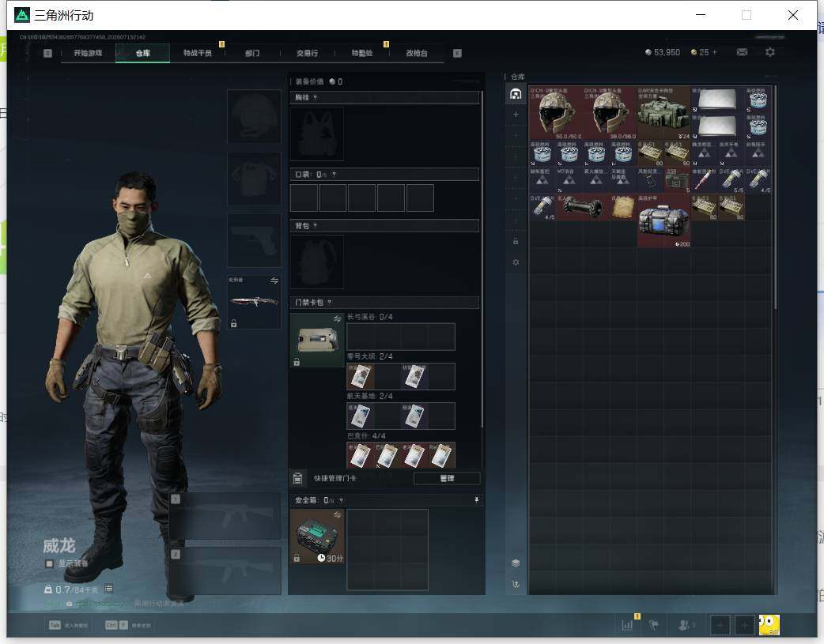Show 胸挂 help tooltip icon

click(x=316, y=98)
